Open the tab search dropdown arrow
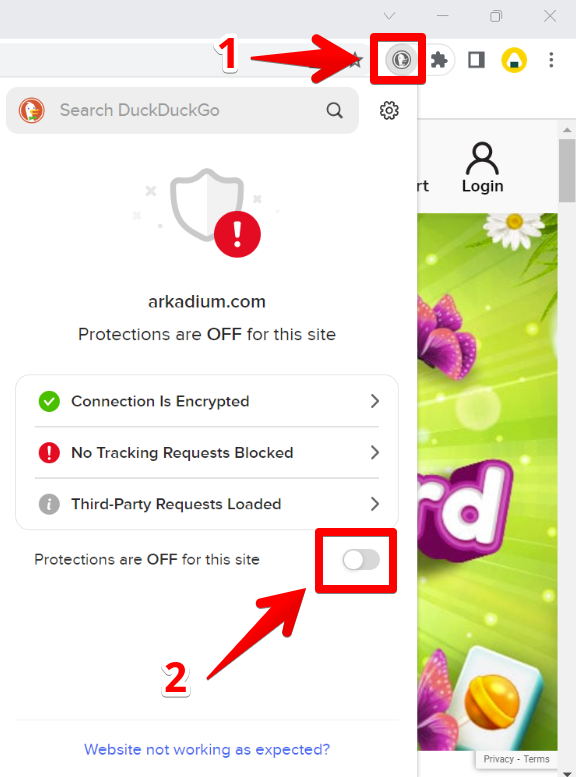 click(390, 16)
